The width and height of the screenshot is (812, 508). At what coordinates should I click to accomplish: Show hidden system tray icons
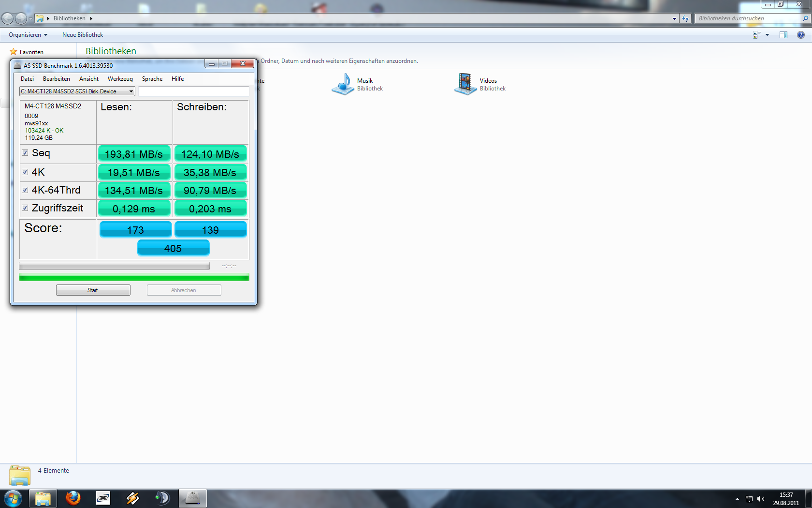737,499
